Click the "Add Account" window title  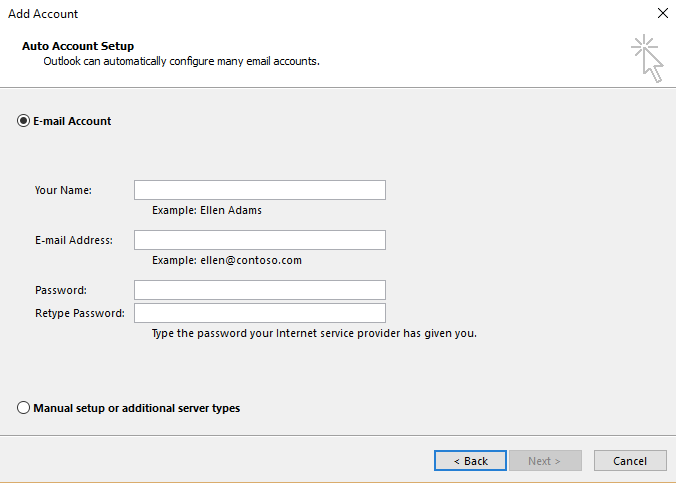(x=43, y=14)
